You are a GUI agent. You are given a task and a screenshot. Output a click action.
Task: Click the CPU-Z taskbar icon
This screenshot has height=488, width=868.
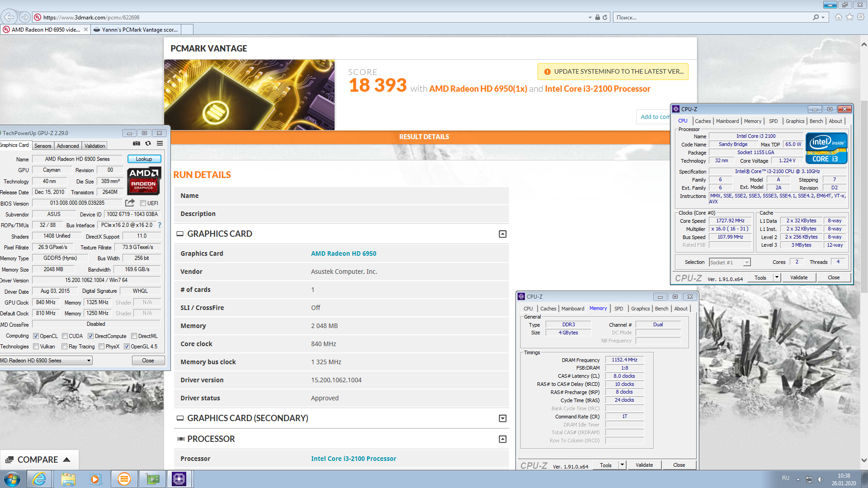pyautogui.click(x=179, y=479)
